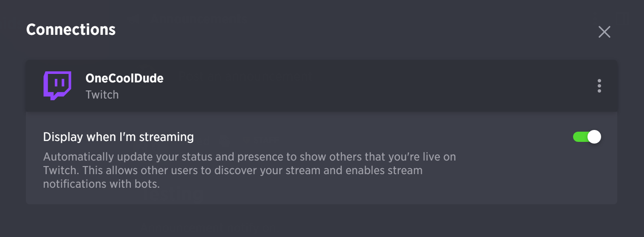Click the Connections heading
The image size is (644, 237).
pos(71,29)
